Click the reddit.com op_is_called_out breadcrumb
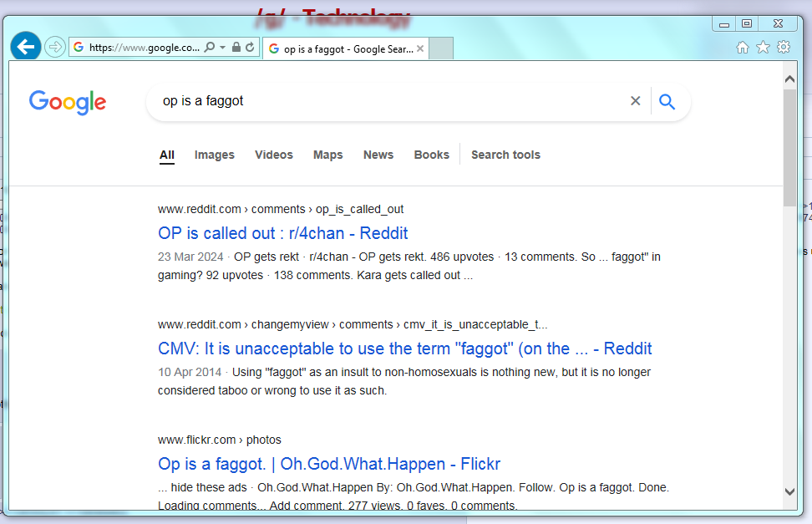812x524 pixels. 281,210
